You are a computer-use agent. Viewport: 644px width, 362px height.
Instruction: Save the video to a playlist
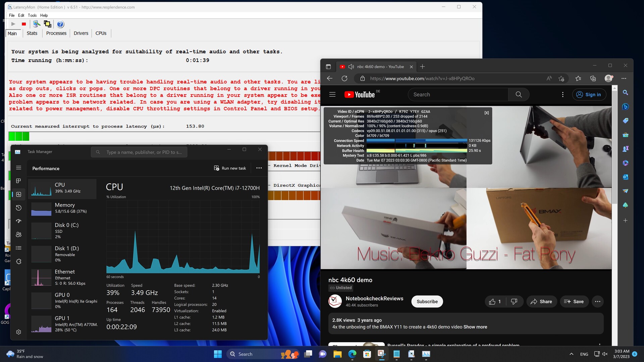tap(574, 302)
